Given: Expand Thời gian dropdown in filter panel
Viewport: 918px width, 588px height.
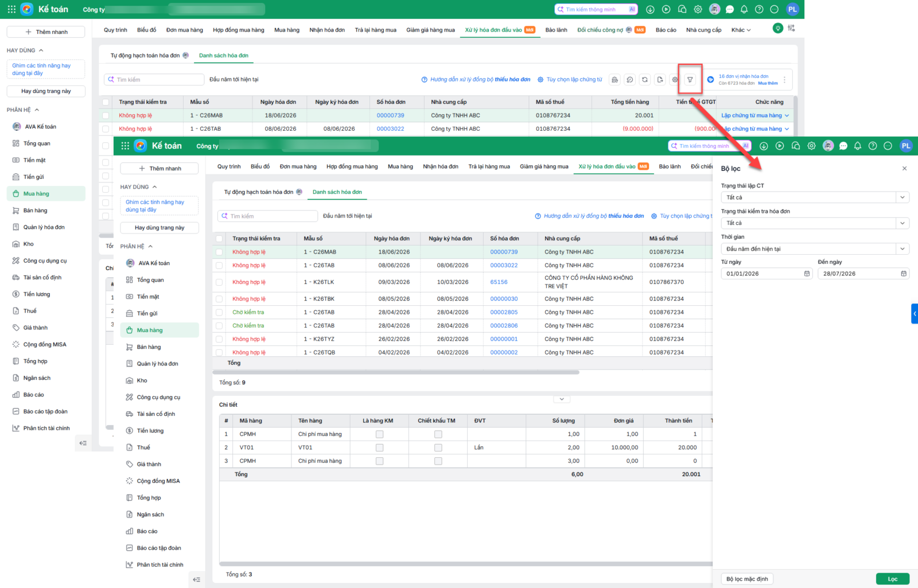Looking at the screenshot, I should click(815, 249).
